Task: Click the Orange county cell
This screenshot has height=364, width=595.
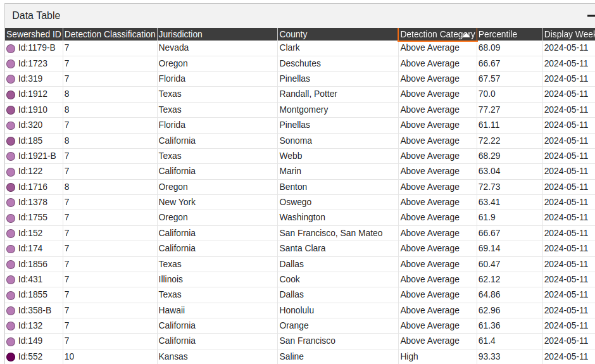Action: coord(338,325)
